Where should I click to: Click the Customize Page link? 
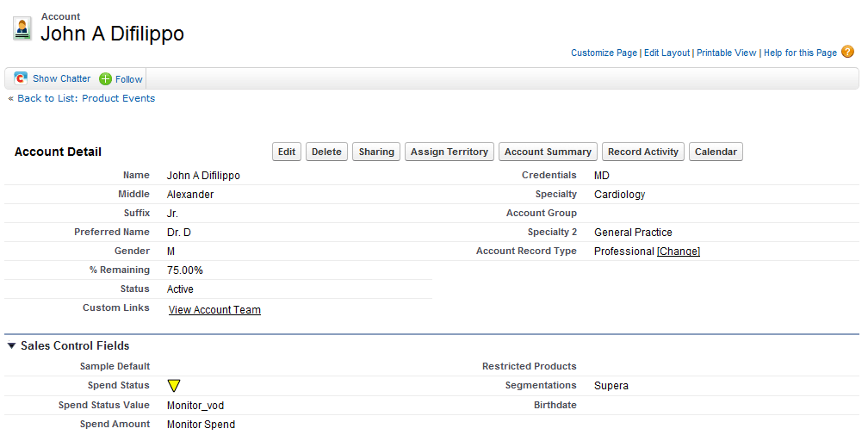604,53
